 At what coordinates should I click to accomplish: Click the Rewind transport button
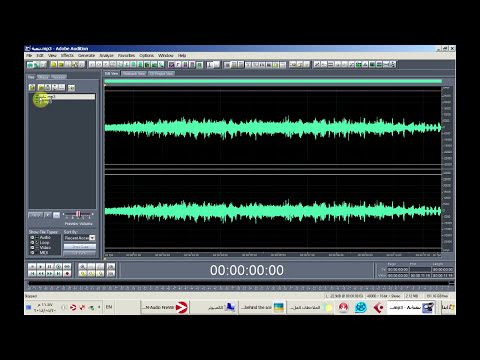coord(41,273)
